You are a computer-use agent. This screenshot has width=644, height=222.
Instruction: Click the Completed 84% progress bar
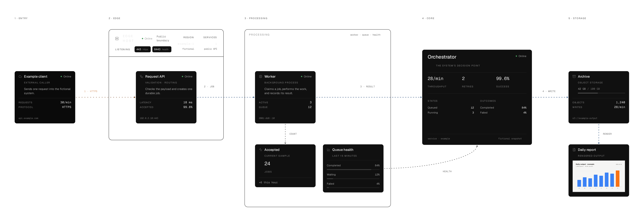[353, 169]
